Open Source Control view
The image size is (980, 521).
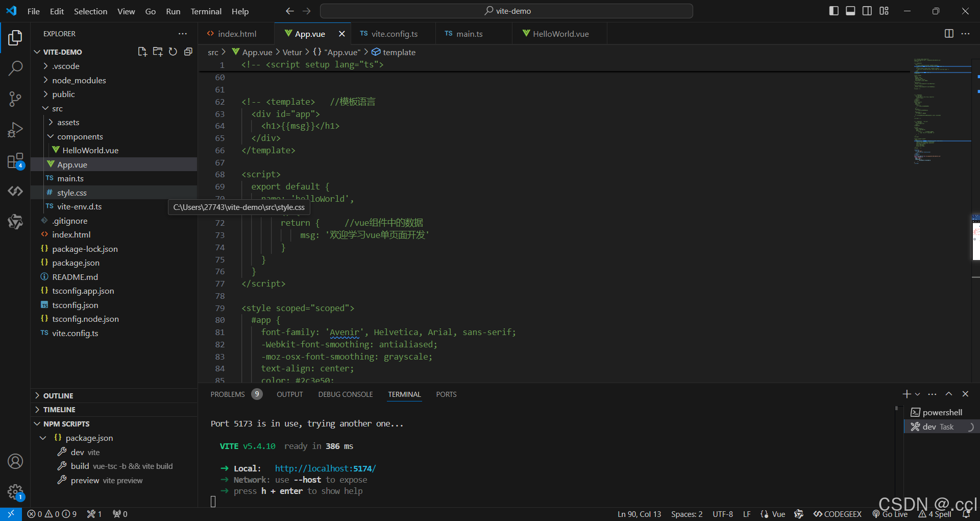pyautogui.click(x=15, y=99)
